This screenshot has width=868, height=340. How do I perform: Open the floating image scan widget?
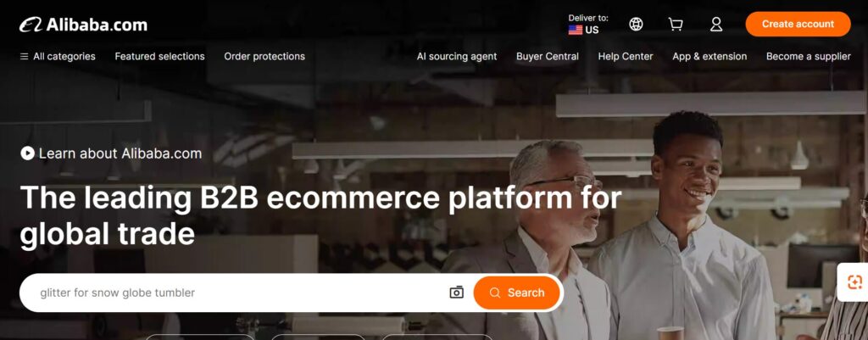point(854,282)
